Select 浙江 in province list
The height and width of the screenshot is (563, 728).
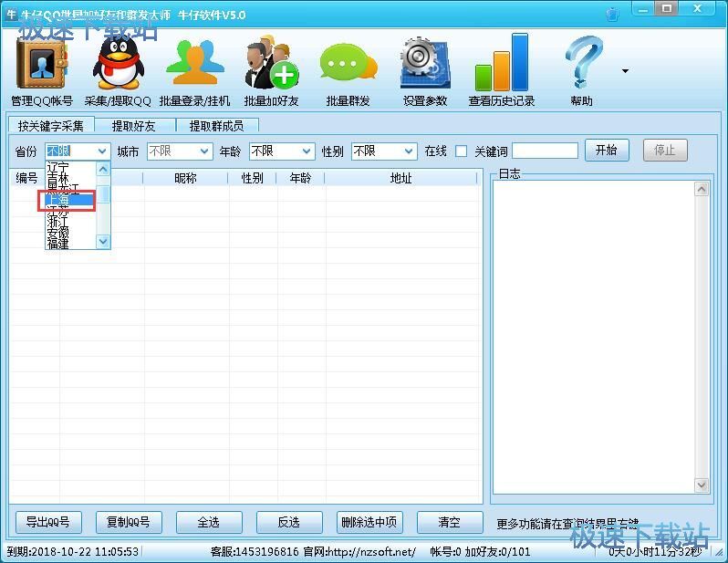(x=70, y=222)
